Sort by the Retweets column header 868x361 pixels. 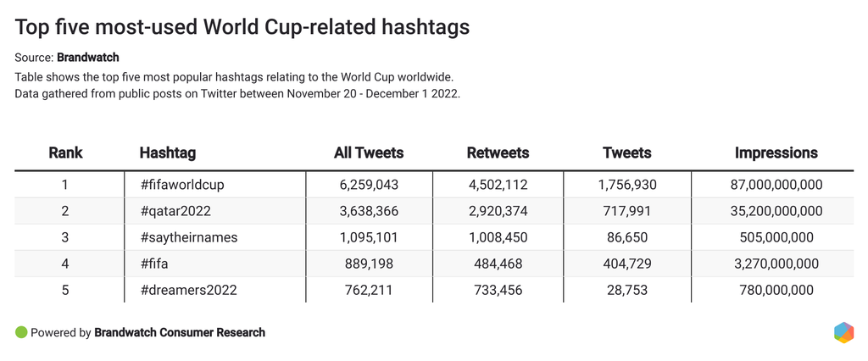pos(498,153)
